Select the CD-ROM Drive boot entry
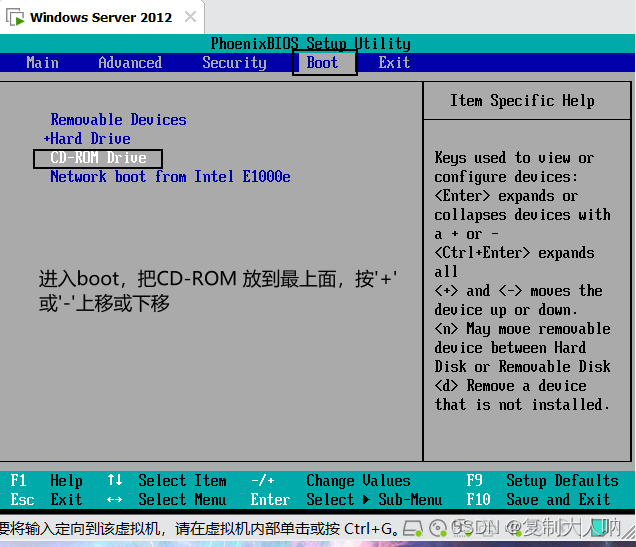 point(98,158)
